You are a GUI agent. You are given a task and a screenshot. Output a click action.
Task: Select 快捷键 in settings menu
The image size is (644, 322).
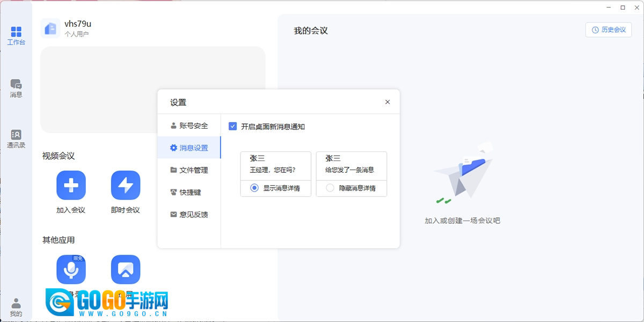189,192
